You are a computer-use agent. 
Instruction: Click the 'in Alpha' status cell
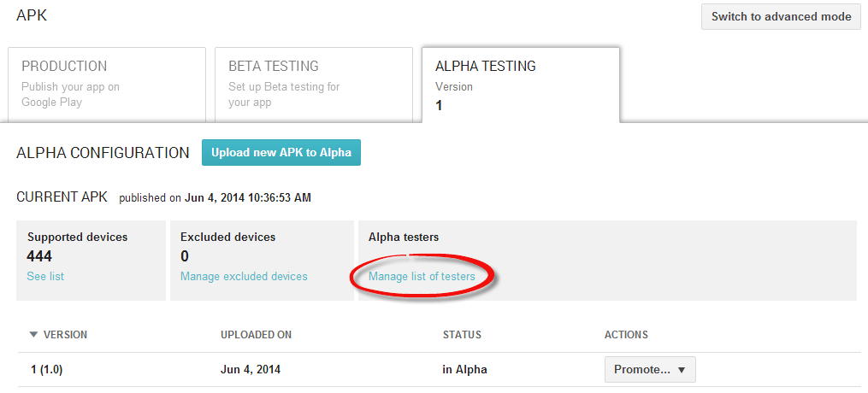click(x=464, y=370)
